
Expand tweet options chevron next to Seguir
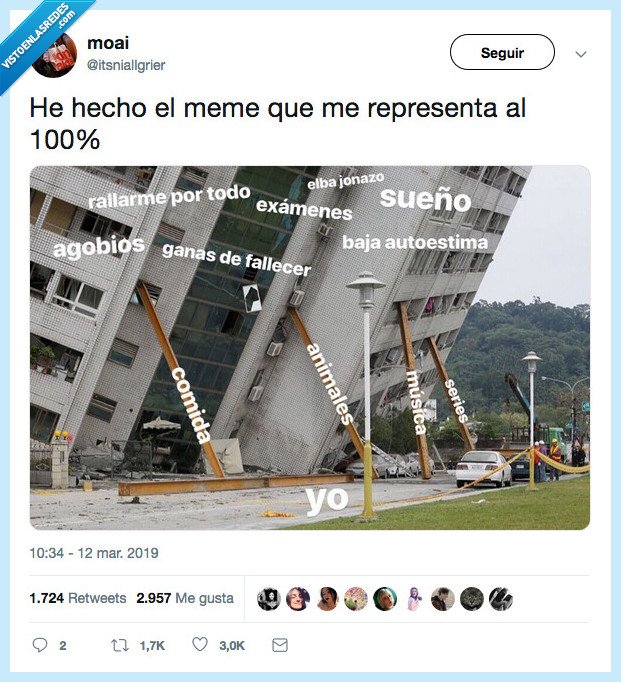click(581, 54)
